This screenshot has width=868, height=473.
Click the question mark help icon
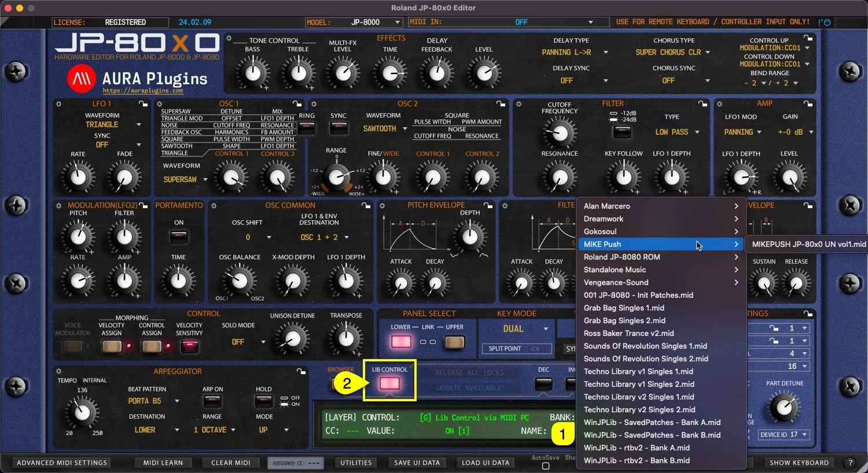(x=850, y=463)
